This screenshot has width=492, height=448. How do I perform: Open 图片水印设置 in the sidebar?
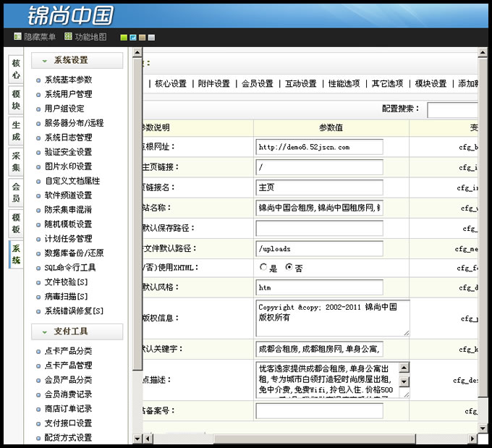(68, 166)
